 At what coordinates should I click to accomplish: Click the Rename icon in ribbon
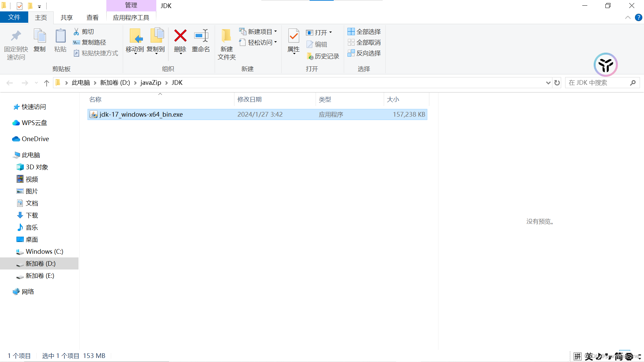tap(201, 36)
